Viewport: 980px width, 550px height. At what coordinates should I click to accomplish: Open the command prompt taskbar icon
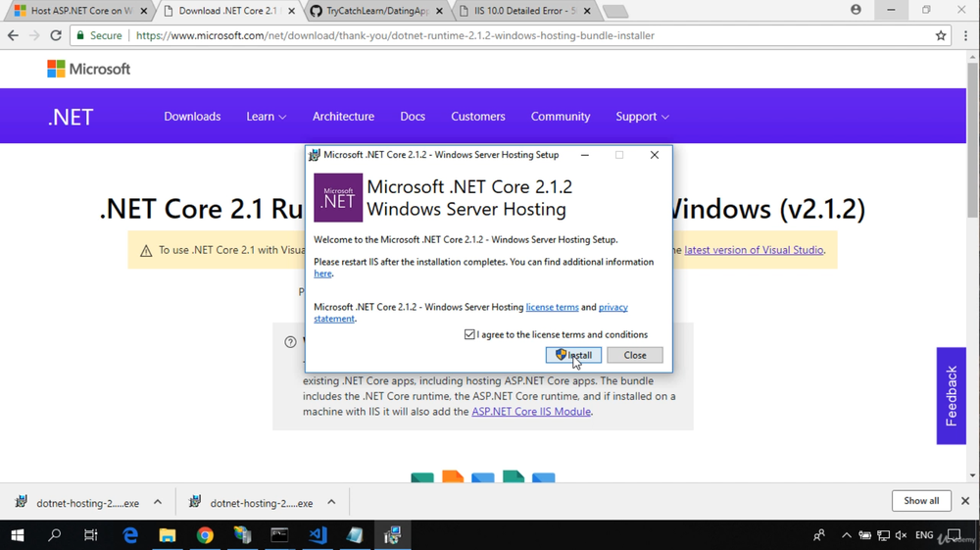279,535
